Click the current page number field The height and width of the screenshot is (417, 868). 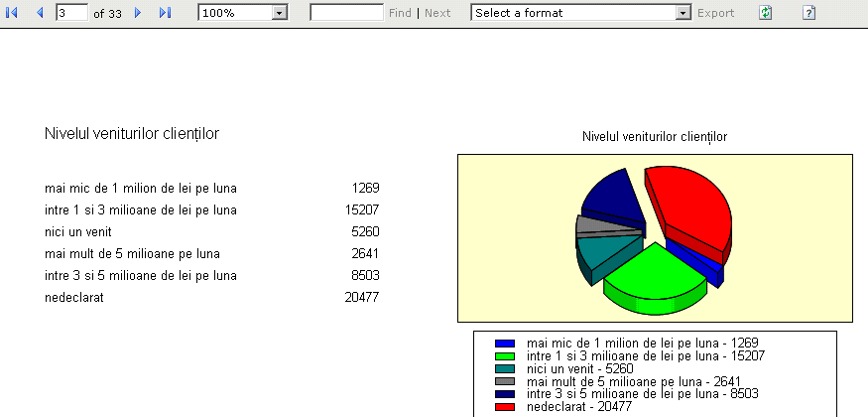(x=72, y=12)
